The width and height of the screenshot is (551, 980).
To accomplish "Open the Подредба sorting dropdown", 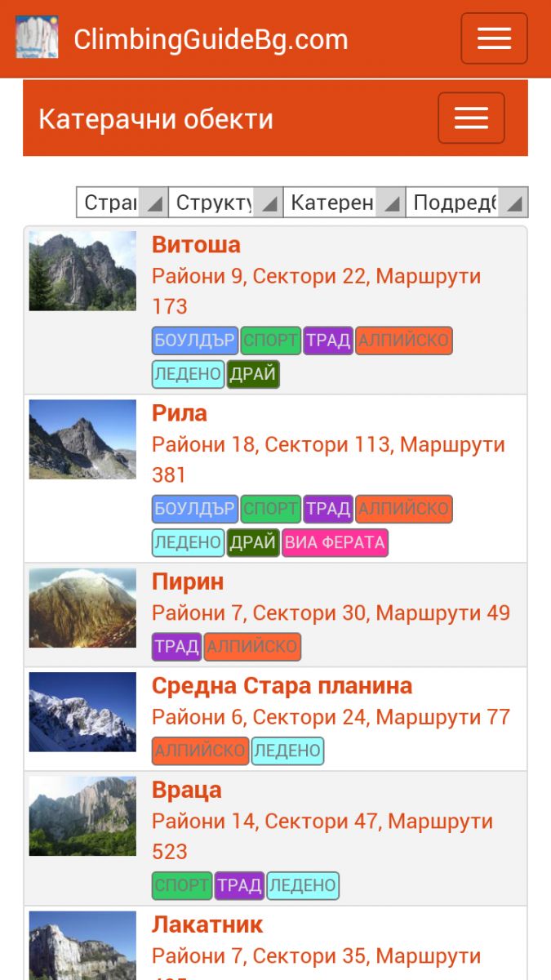I will (x=466, y=203).
